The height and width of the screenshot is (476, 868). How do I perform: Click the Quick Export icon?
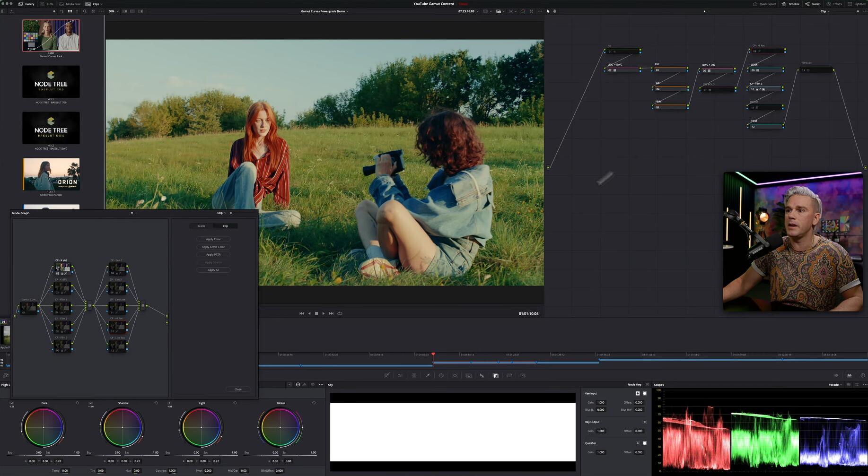tap(755, 4)
